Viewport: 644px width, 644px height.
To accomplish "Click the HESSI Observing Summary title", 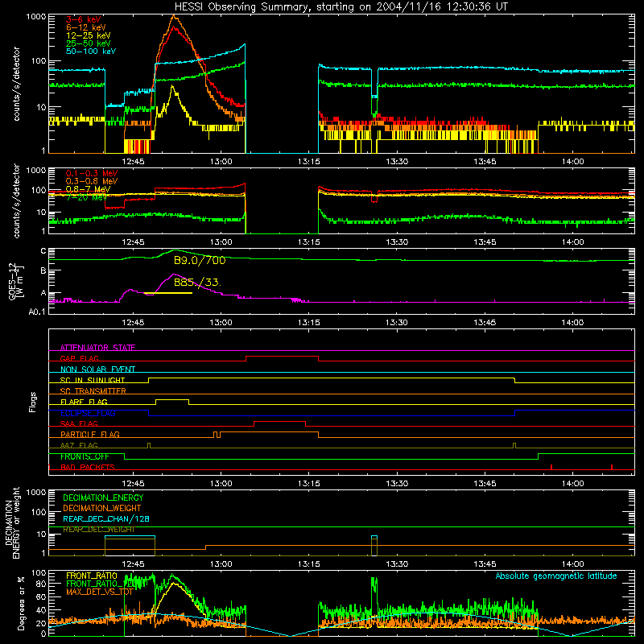I will pos(341,7).
